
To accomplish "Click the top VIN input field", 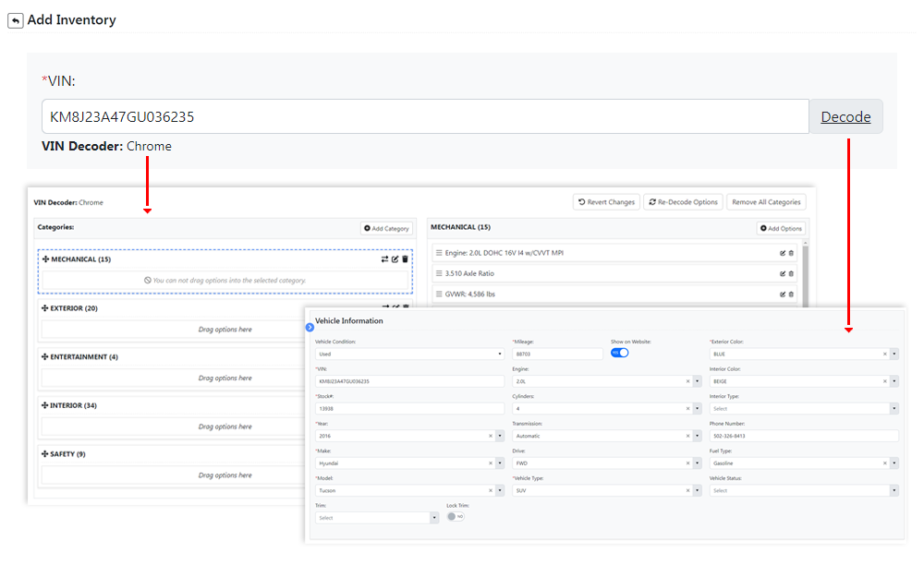I will (425, 117).
